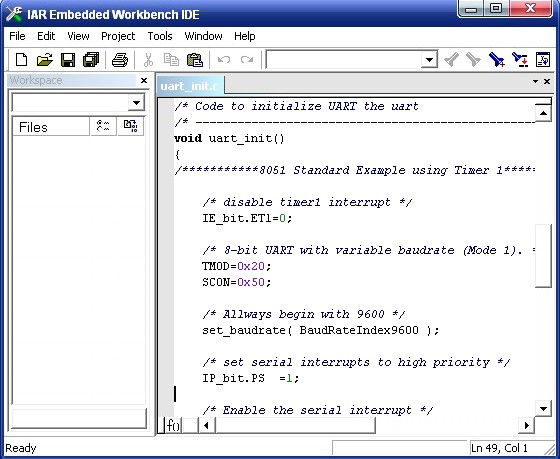Click the line 'SCON=0x50;'

pyautogui.click(x=236, y=282)
